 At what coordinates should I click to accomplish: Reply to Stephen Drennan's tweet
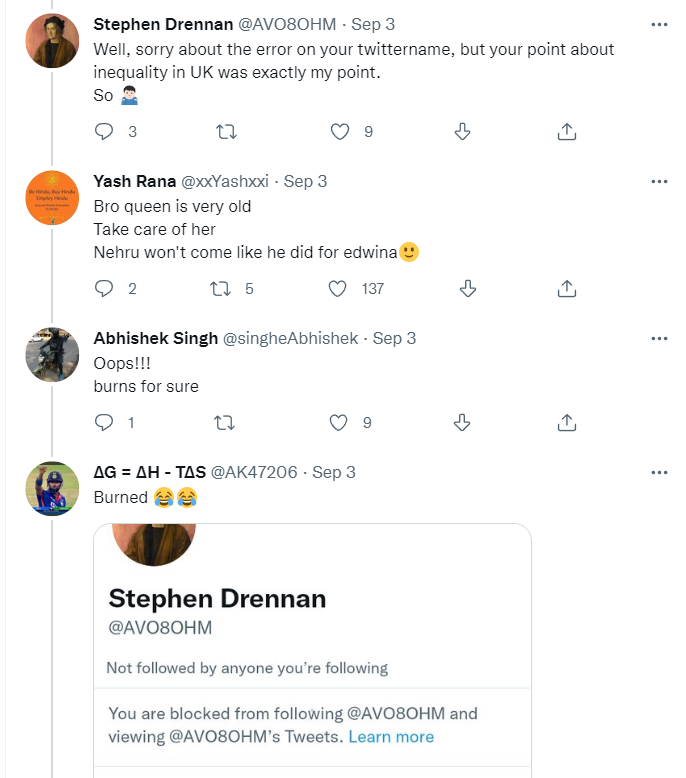(x=104, y=131)
